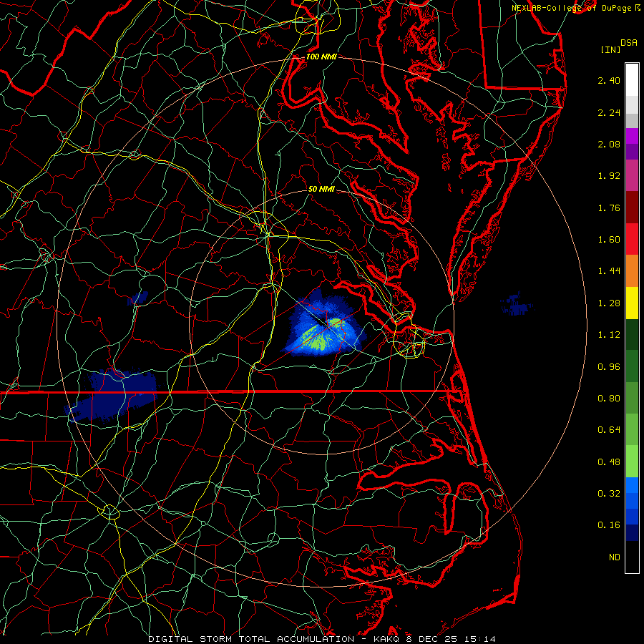644x644 pixels.
Task: Select the white swatch atop the legend
Action: [x=632, y=80]
